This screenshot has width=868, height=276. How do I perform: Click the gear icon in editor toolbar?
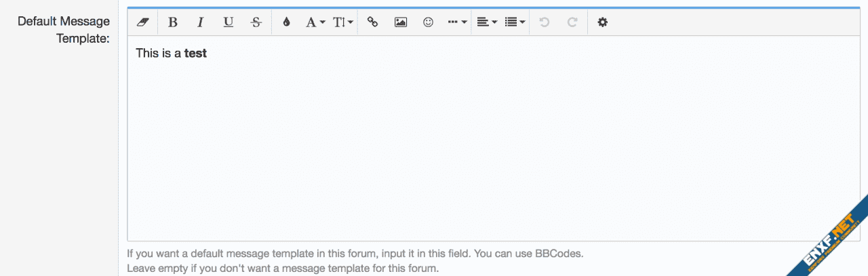602,22
